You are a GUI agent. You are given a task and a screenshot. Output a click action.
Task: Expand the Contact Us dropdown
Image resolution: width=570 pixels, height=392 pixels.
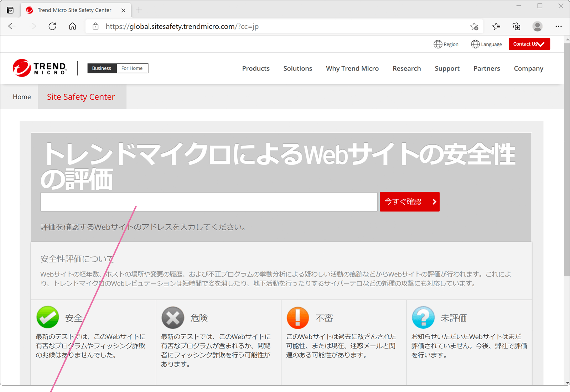point(529,44)
